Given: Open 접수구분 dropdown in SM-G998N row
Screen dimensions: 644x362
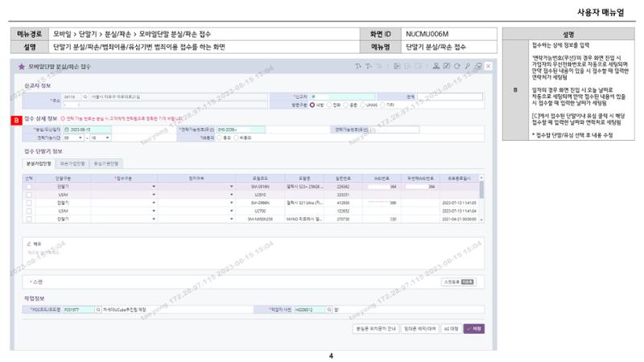Looking at the screenshot, I should coord(154,203).
